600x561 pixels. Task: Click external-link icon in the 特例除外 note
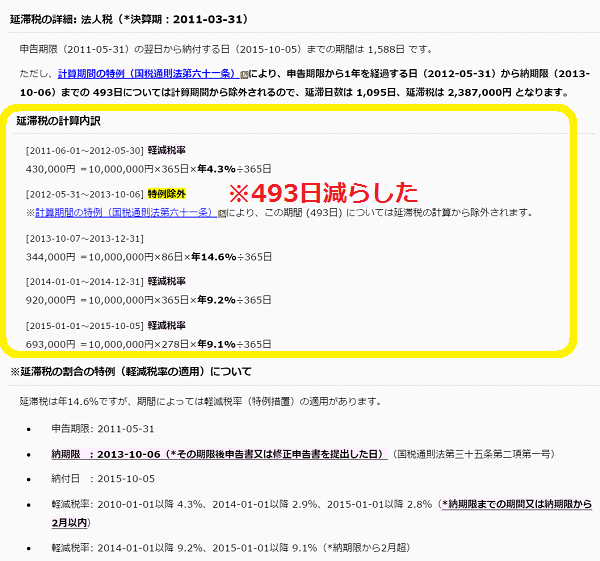tap(222, 214)
